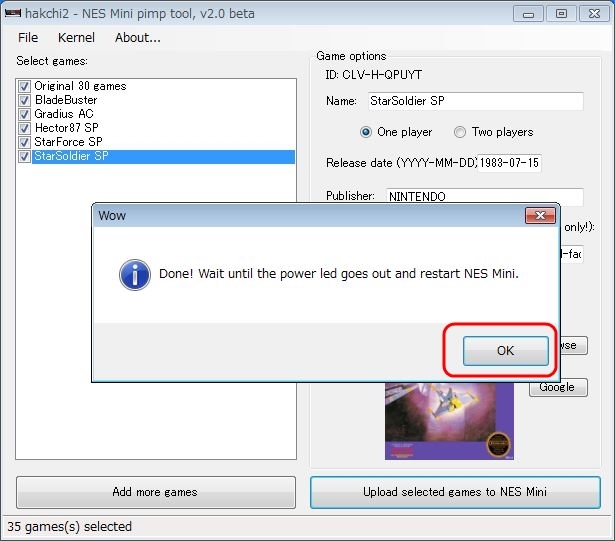Click the Google button
Screen dimensions: 615x541
click(x=558, y=388)
